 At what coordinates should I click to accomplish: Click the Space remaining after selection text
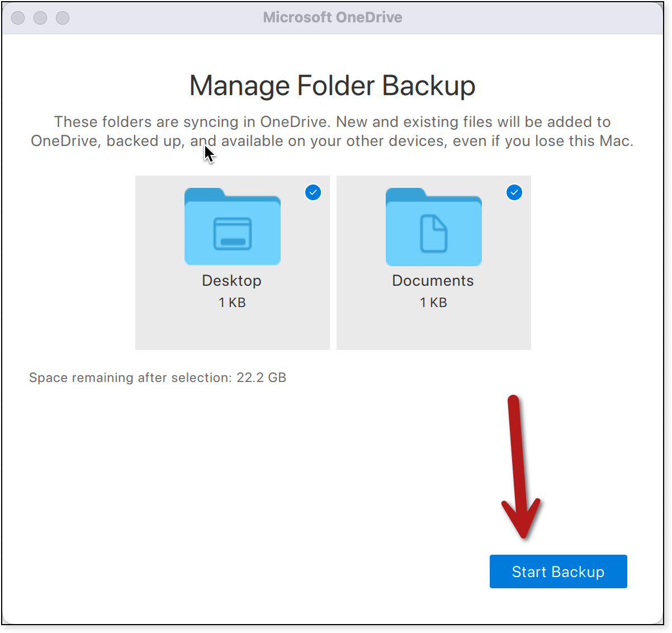click(130, 377)
